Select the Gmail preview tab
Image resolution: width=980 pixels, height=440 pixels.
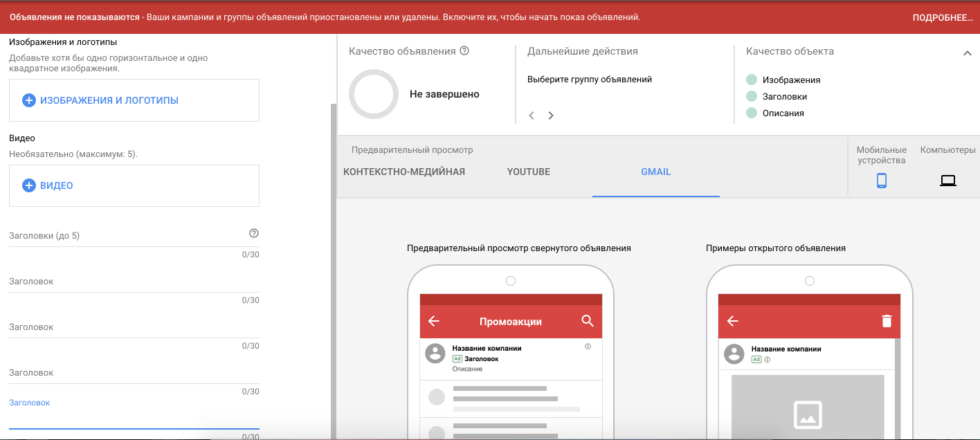coord(655,172)
